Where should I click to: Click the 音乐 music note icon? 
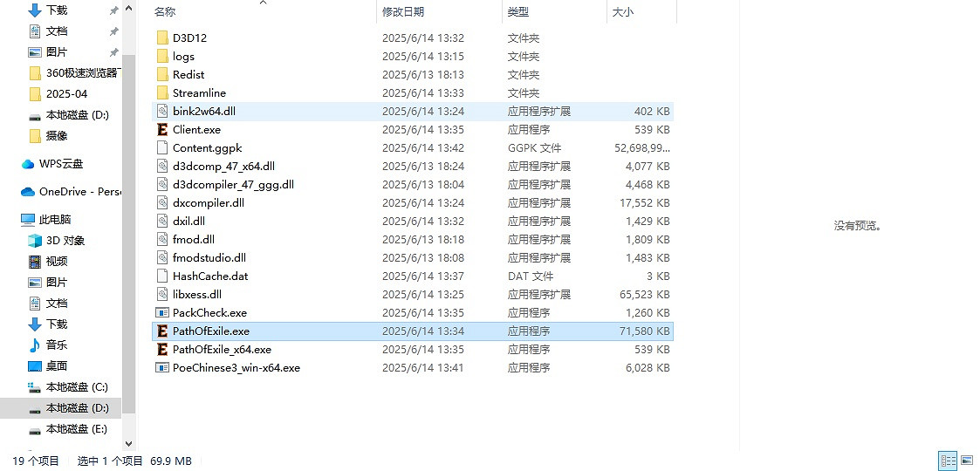[x=35, y=345]
